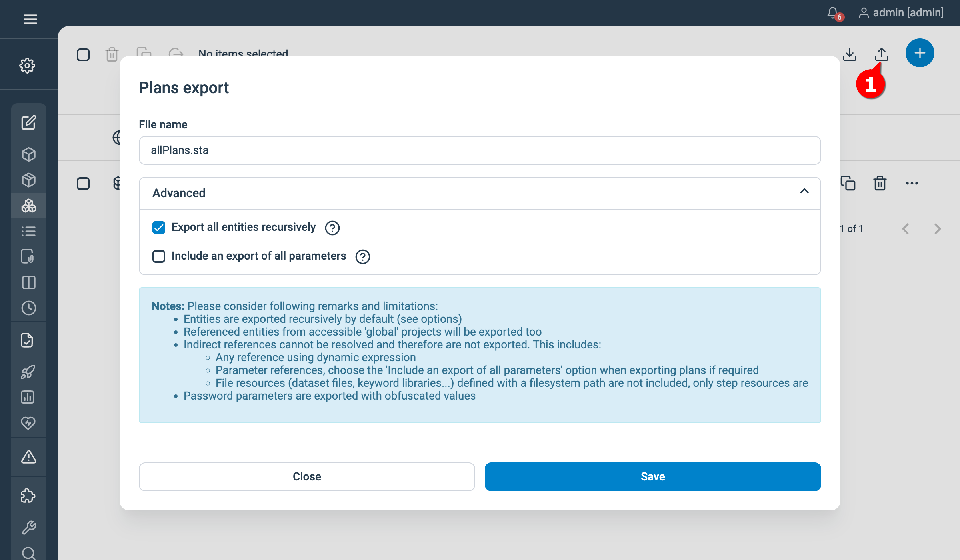
Task: Open the Analytics bar-chart icon
Action: tap(29, 397)
